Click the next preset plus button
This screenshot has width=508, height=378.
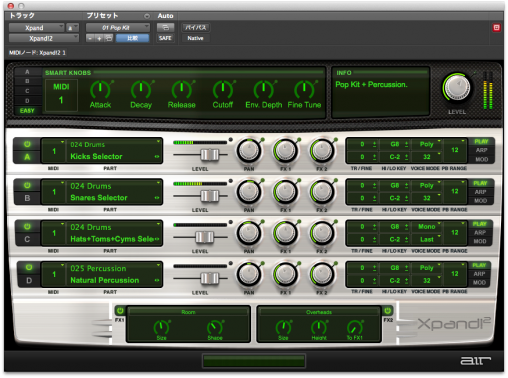pyautogui.click(x=99, y=38)
